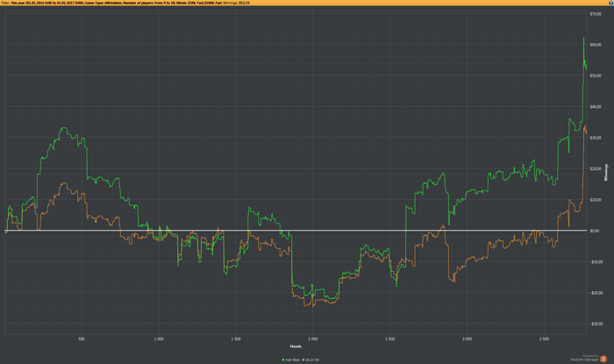Click the $30.00 y-axis label
This screenshot has width=614, height=364.
pos(596,138)
